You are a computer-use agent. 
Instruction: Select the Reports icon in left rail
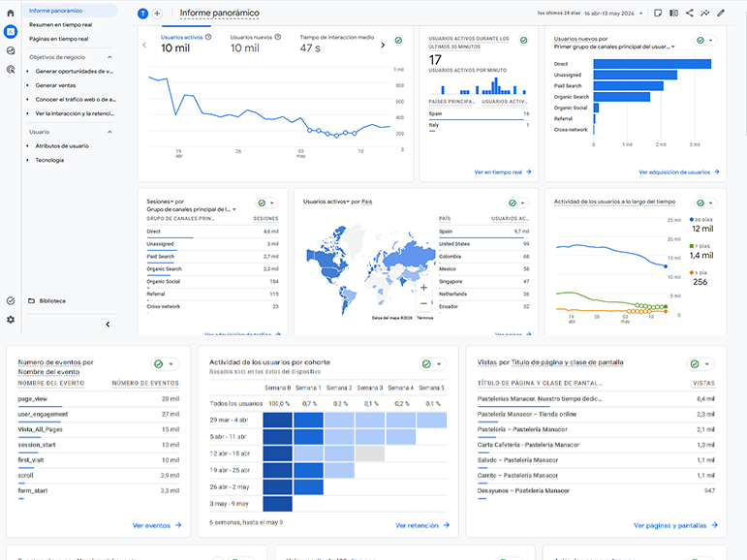(11, 32)
